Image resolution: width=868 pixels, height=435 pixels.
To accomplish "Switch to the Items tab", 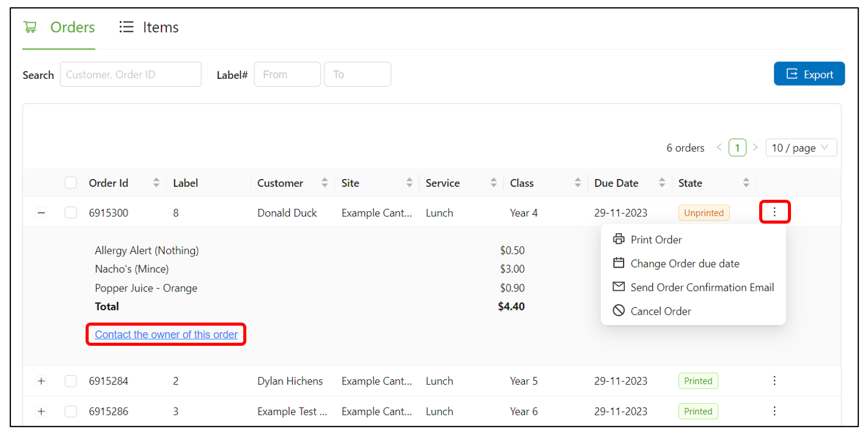I will [x=149, y=27].
